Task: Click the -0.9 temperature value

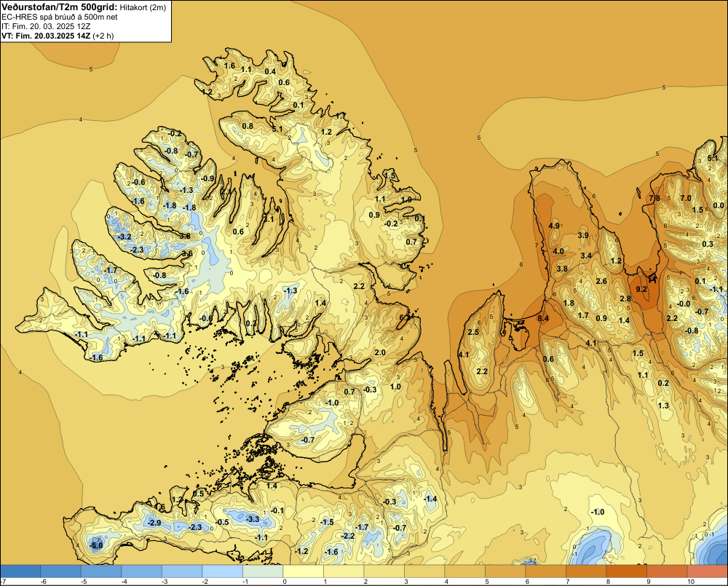Action: pyautogui.click(x=208, y=178)
